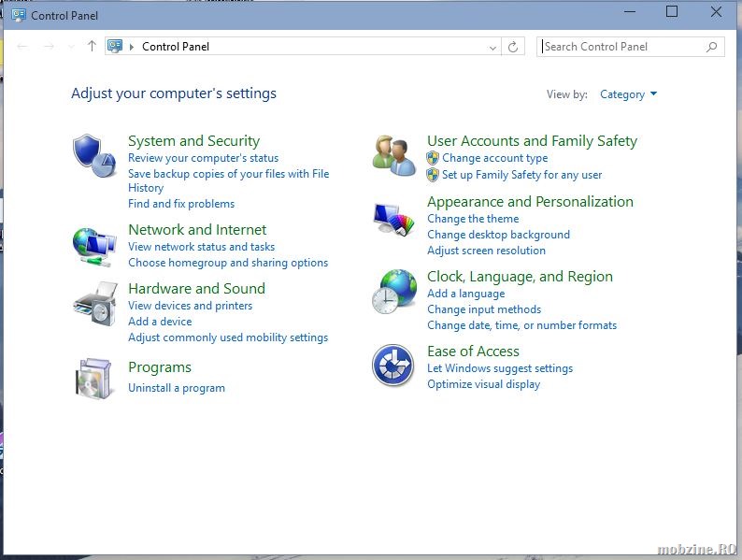Image resolution: width=742 pixels, height=560 pixels.
Task: Click the User Accounts people icon
Action: (x=393, y=155)
